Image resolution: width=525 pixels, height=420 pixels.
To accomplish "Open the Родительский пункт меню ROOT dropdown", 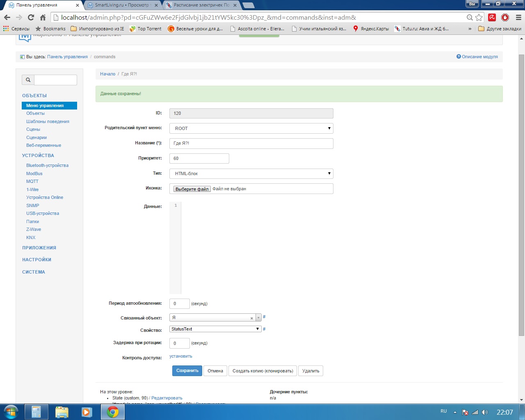I will [251, 128].
